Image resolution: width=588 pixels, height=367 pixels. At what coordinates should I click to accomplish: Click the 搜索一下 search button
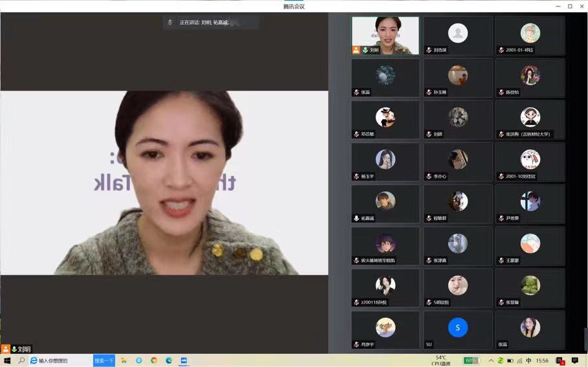(104, 361)
